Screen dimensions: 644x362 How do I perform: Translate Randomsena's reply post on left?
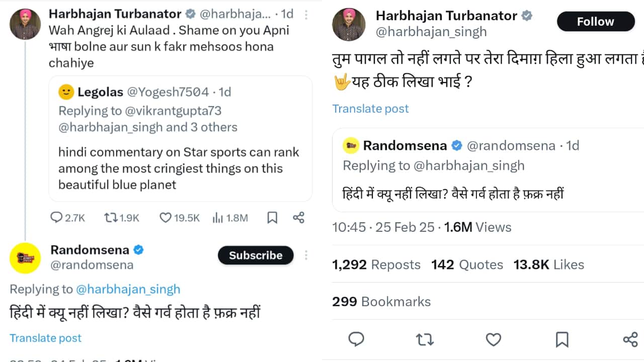(x=45, y=338)
